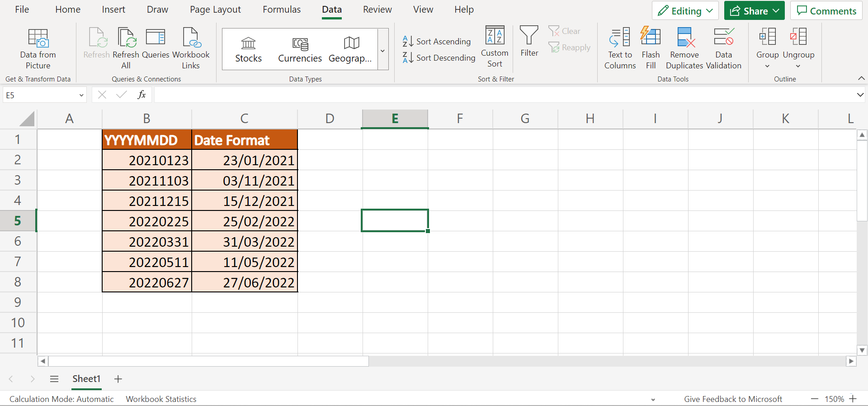Click Give Feedback to Microsoft
Viewport: 868px width, 406px height.
click(x=733, y=399)
